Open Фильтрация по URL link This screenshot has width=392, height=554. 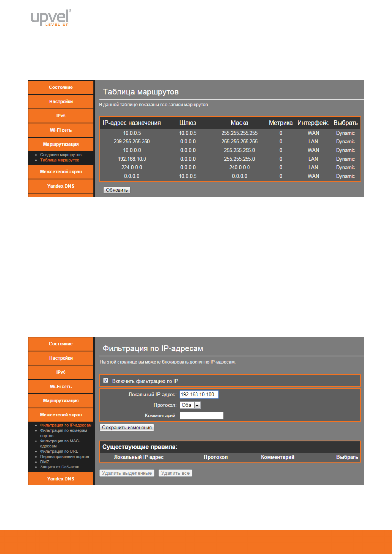[59, 451]
